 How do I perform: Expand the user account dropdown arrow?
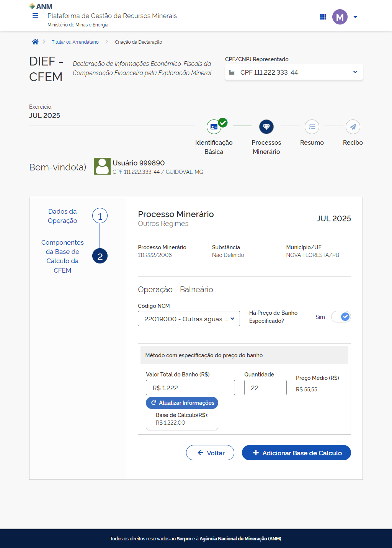point(355,17)
